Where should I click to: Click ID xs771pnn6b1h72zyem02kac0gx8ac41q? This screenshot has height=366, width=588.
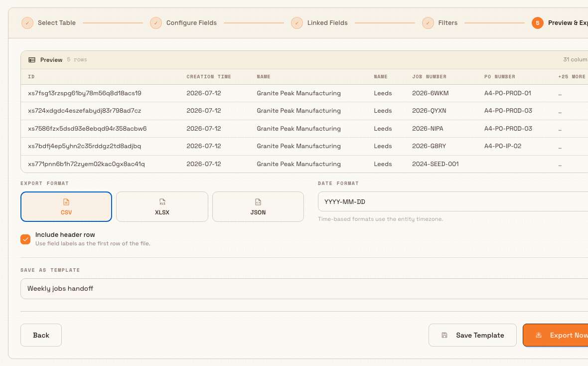pos(86,164)
